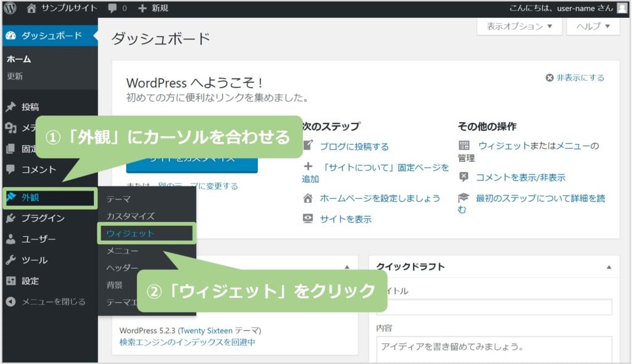Click the 投稿 pin icon in sidebar
632x364 pixels.
click(11, 107)
